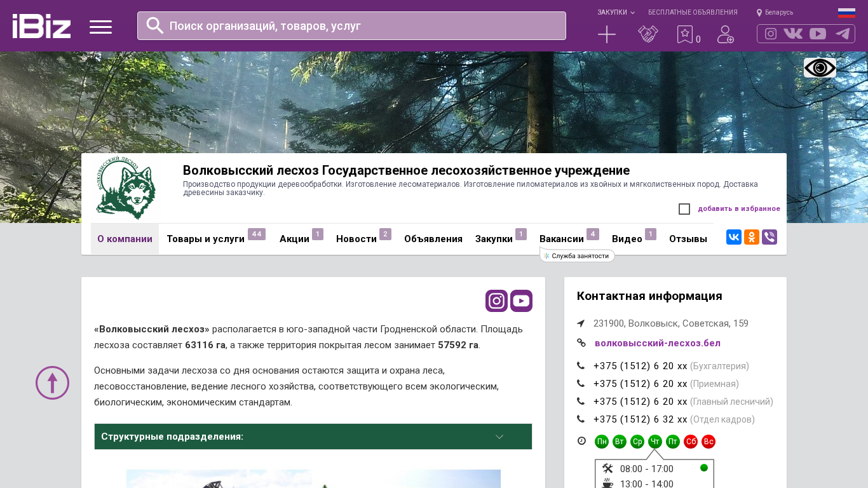Click the plus icon to add content
Screen dimensions: 868x488
(607, 34)
